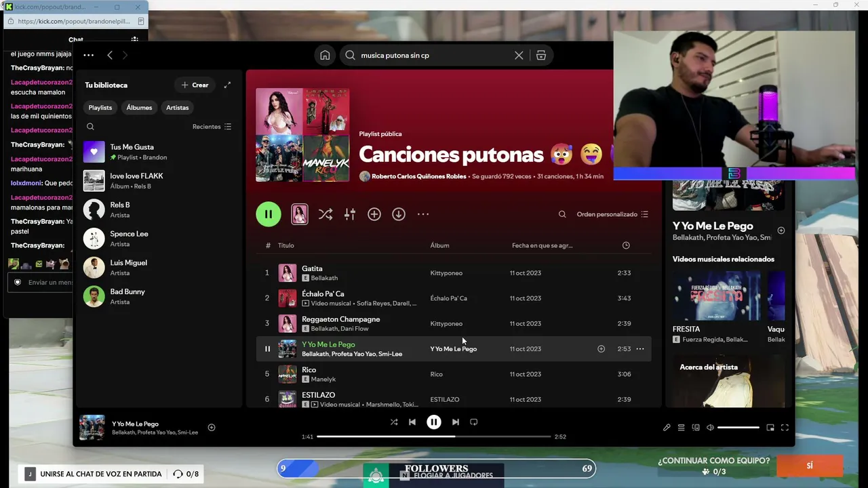Pause the playlist with the green button

pos(269,214)
